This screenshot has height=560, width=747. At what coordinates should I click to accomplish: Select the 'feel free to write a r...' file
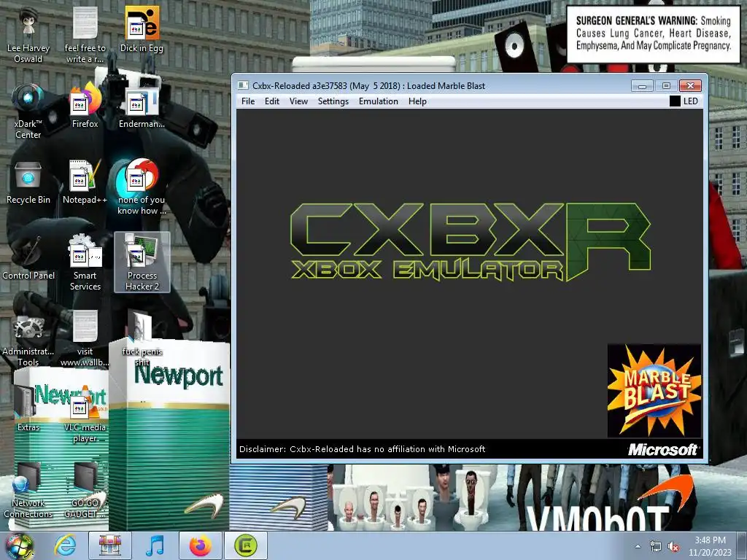click(85, 35)
